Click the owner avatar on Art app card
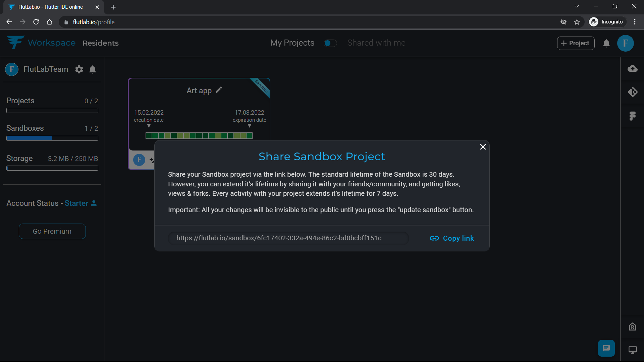The image size is (644, 362). click(139, 160)
